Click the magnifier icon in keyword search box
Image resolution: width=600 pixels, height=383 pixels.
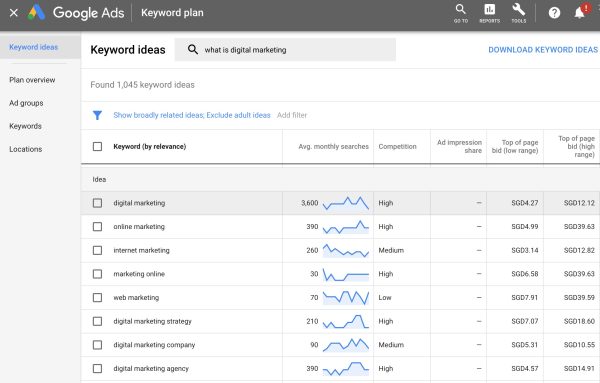[193, 49]
